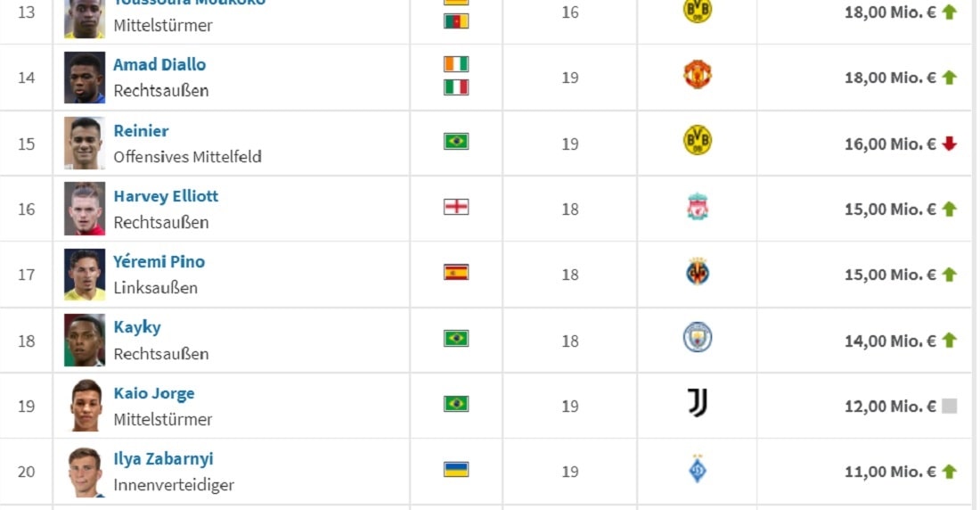980x510 pixels.
Task: Open Yéremi Pino's player profile link
Action: coord(159,262)
